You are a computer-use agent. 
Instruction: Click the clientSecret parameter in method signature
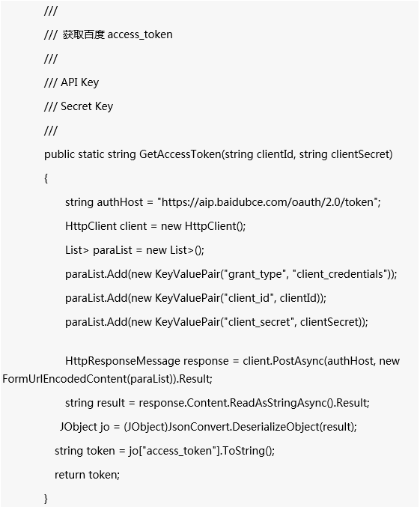(x=360, y=154)
